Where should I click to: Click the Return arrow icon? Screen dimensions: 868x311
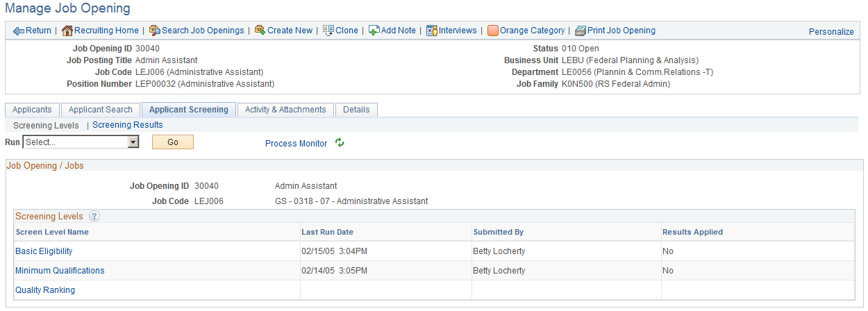pos(19,31)
